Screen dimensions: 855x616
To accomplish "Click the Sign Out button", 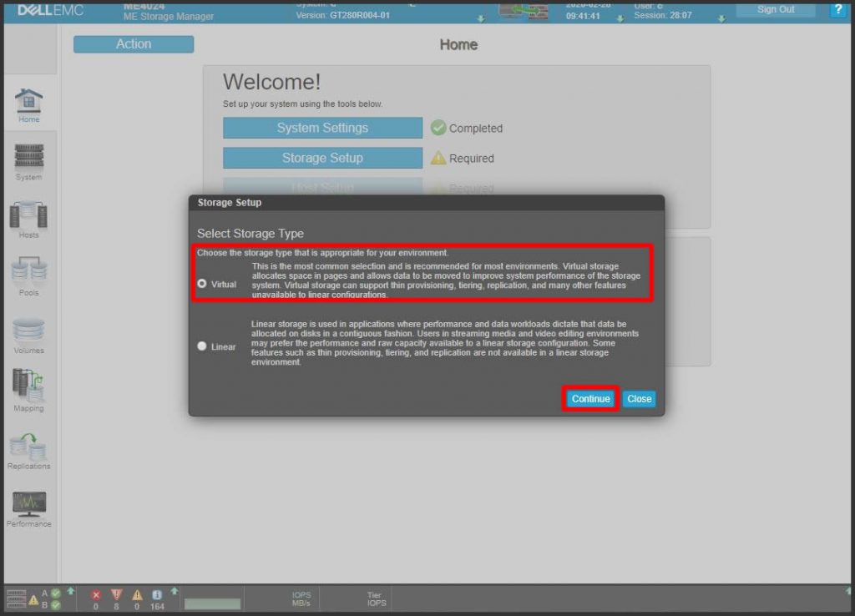I will coord(776,9).
